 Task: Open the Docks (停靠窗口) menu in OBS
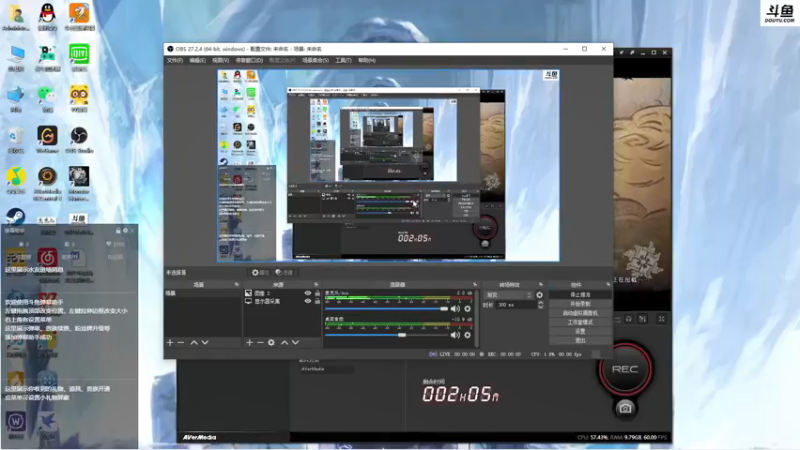pos(249,60)
